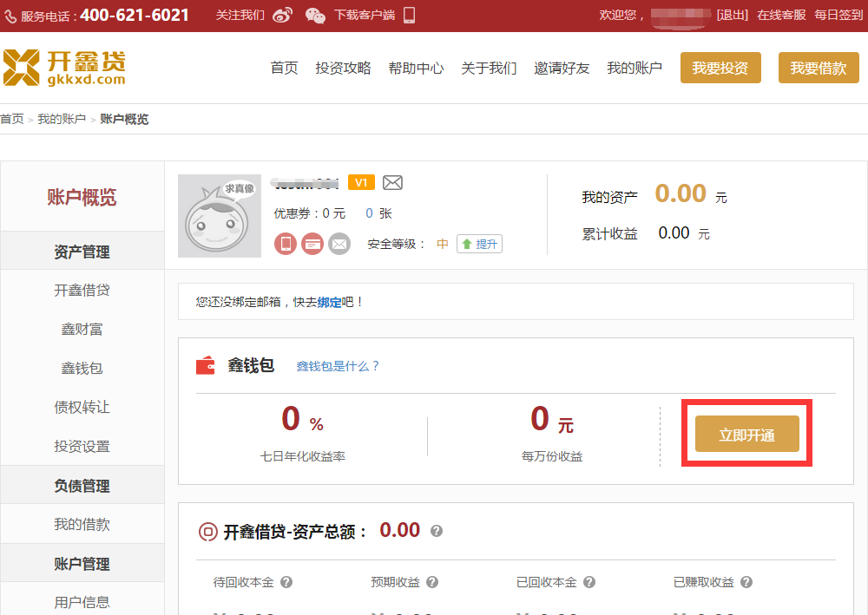Viewport: 868px width, 615px height.
Task: Click the 退出 logout link
Action: [x=732, y=15]
